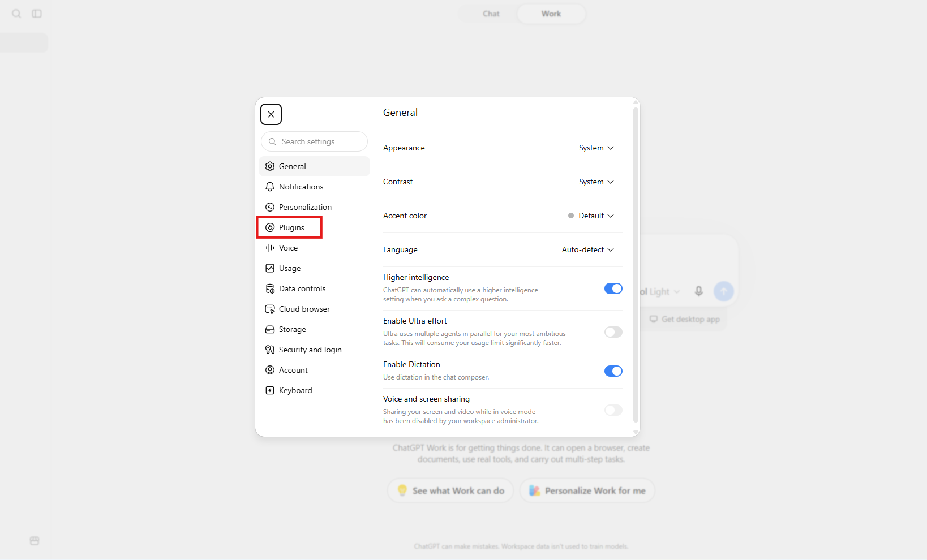Open the Plugins section icon

[270, 227]
